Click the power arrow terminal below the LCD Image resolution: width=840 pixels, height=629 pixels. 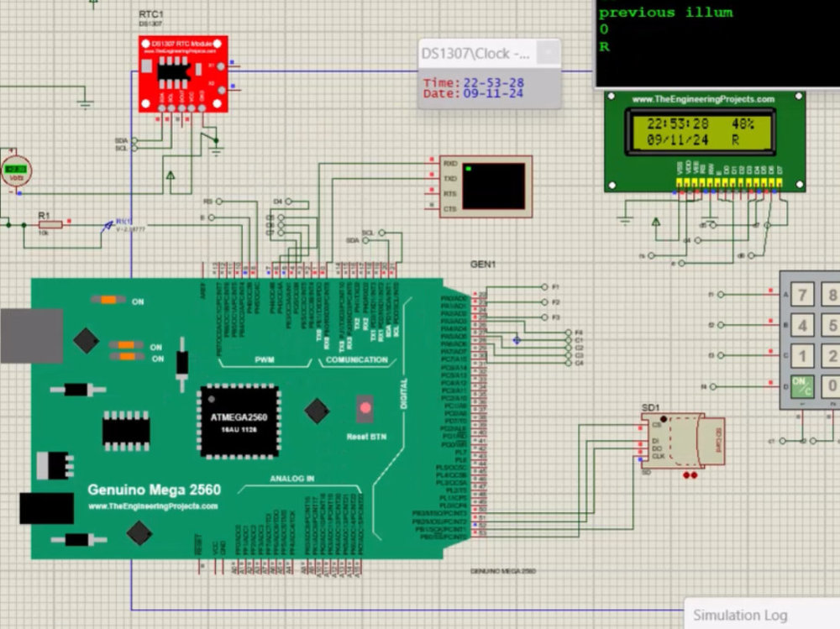pos(656,221)
